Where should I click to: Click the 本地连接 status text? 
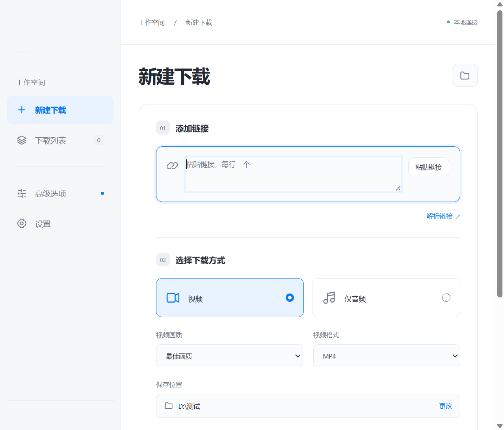click(466, 22)
